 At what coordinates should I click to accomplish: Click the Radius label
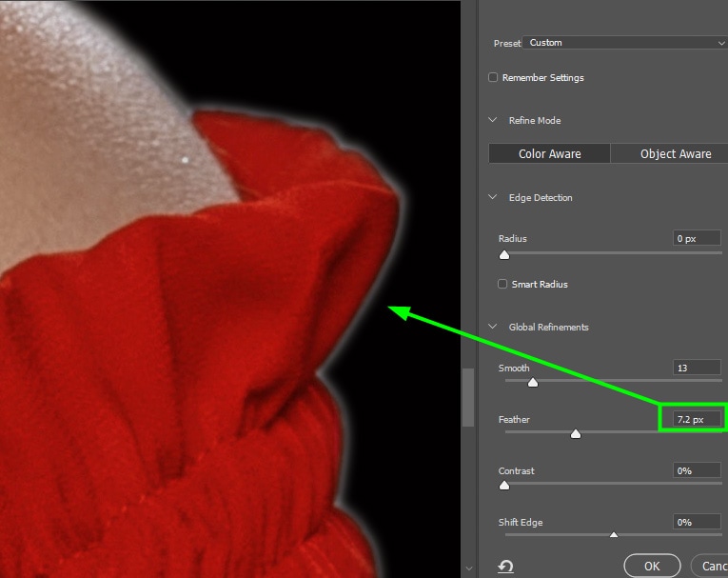[x=513, y=238]
